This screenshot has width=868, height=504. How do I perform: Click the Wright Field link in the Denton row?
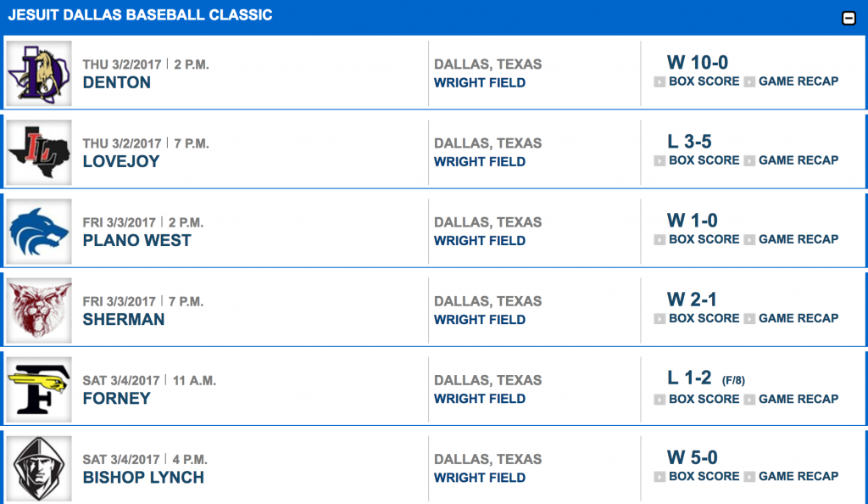[480, 83]
